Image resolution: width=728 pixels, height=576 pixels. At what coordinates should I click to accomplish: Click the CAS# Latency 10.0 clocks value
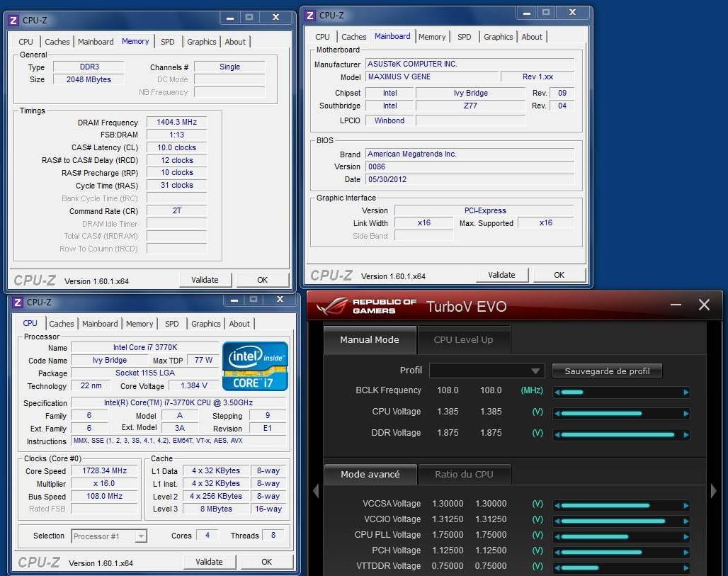click(x=176, y=147)
